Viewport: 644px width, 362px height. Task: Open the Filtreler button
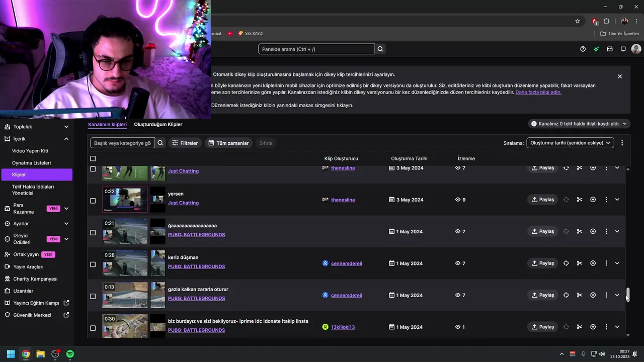point(185,143)
